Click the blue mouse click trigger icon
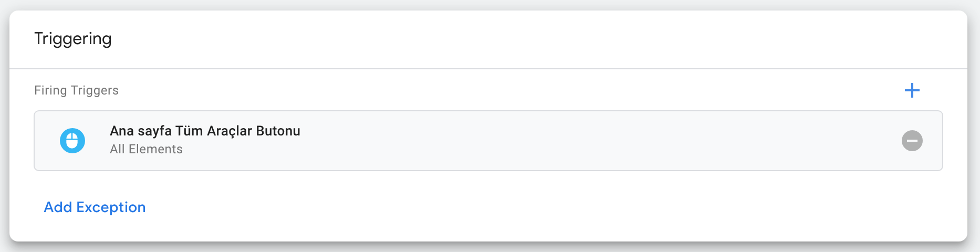The height and width of the screenshot is (252, 980). click(72, 141)
